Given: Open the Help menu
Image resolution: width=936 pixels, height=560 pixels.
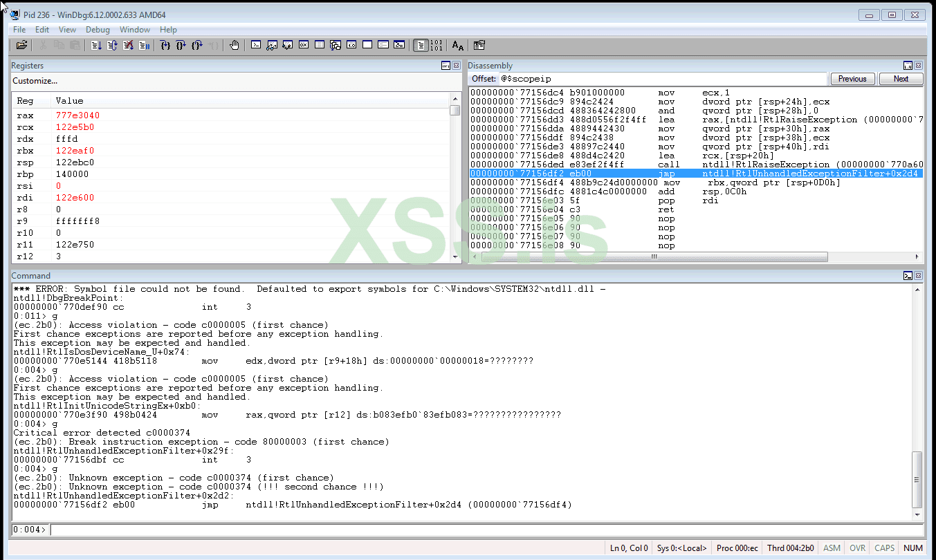Looking at the screenshot, I should click(x=168, y=30).
